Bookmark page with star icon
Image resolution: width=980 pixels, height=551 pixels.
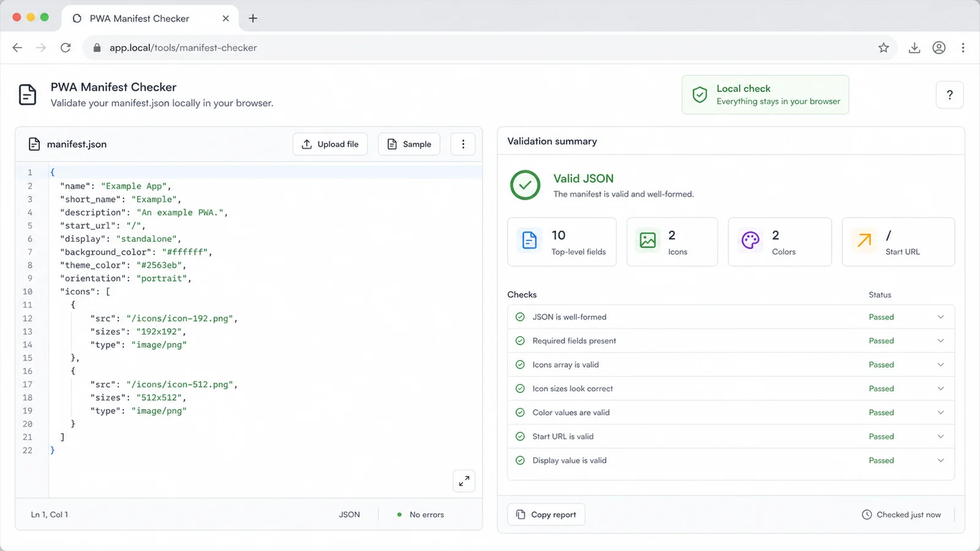point(883,48)
